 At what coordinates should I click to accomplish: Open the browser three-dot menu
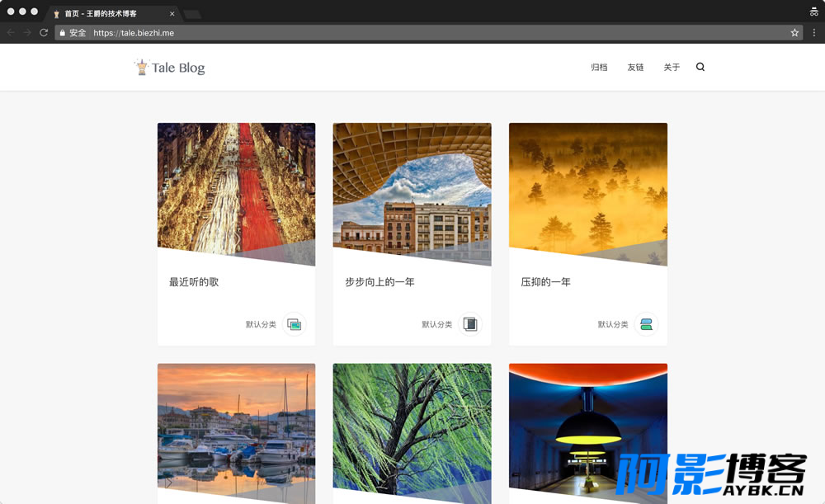coord(814,33)
